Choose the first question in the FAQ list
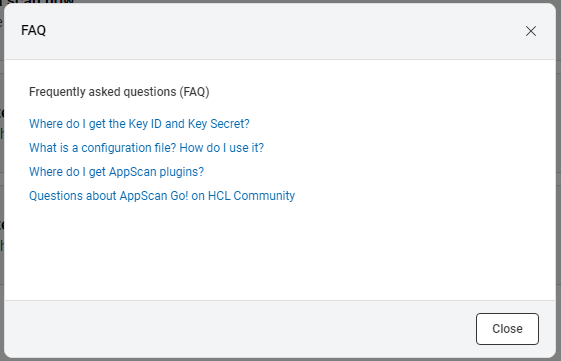The height and width of the screenshot is (361, 561). click(x=139, y=124)
